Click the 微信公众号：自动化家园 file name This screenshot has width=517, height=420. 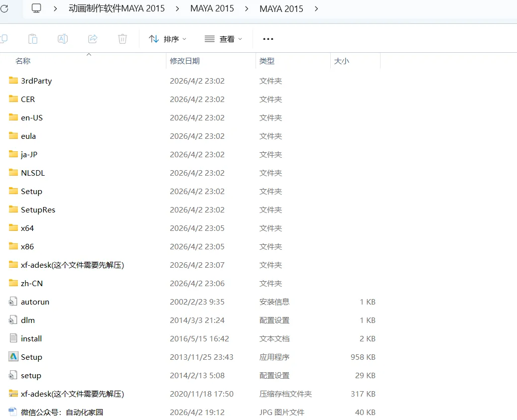pyautogui.click(x=62, y=412)
